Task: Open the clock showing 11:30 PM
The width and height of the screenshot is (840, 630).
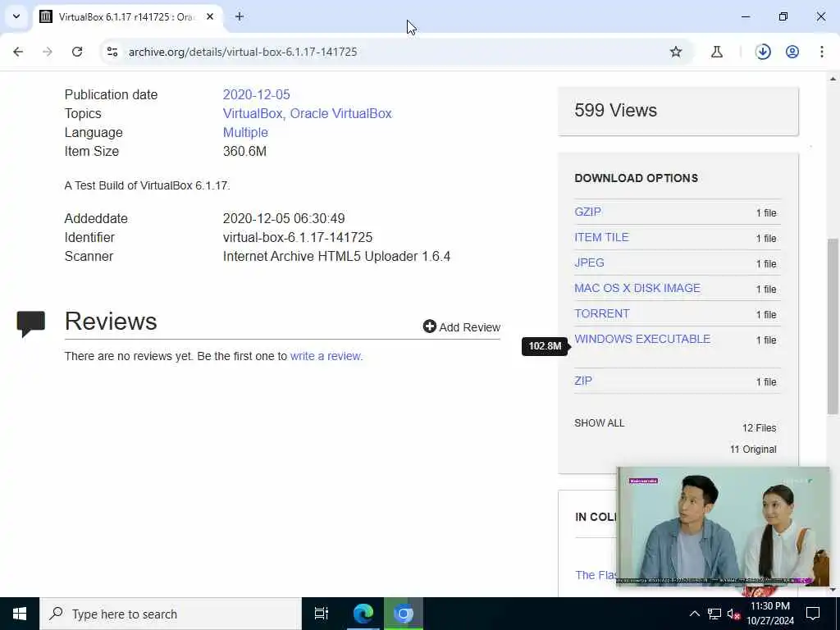Action: (769, 614)
